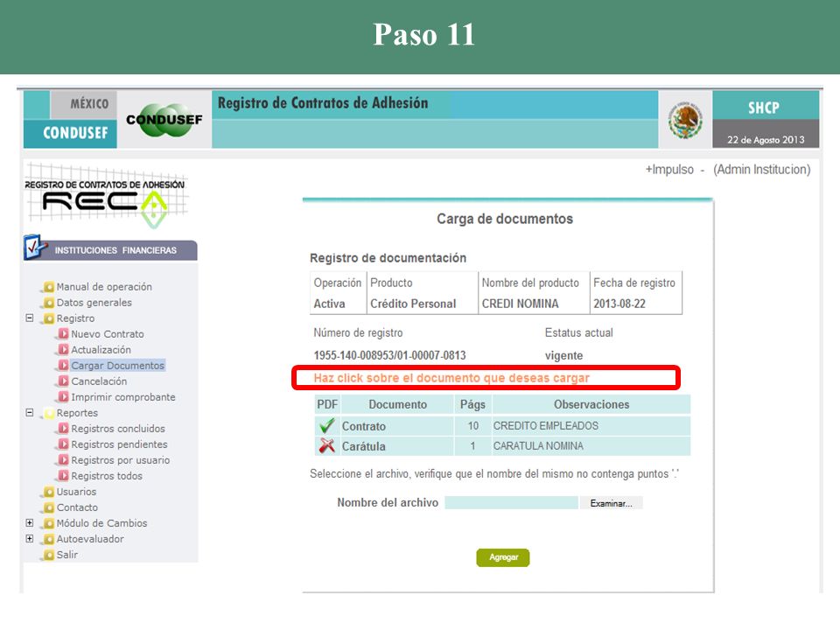Click the folder icon beside Registro
The height and width of the screenshot is (630, 840).
(x=49, y=318)
